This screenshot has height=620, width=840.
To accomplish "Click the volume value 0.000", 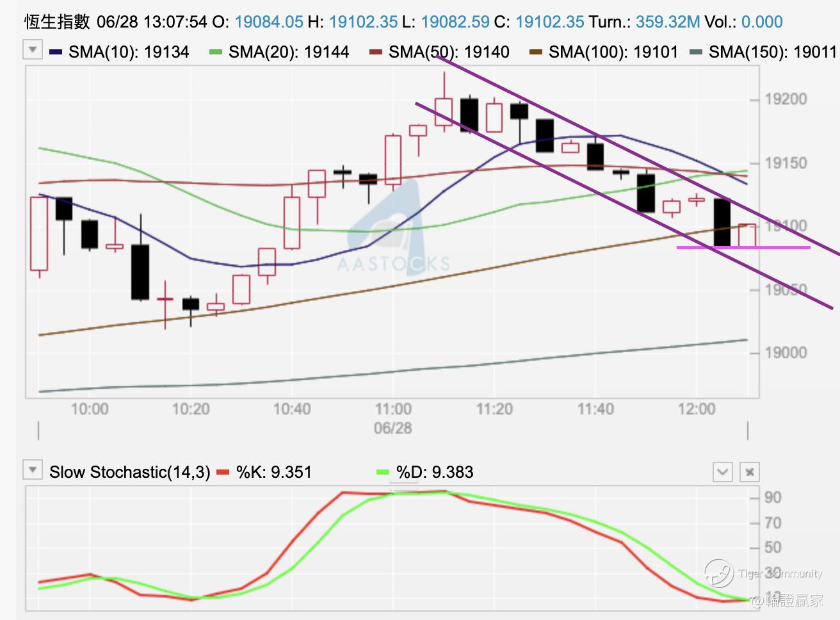I will [762, 22].
